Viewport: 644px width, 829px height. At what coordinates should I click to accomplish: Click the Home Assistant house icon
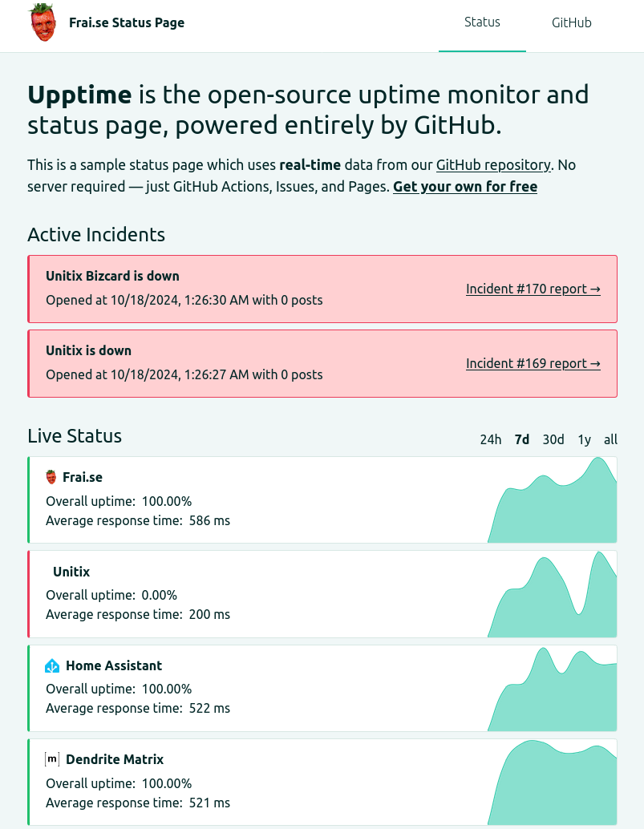(x=52, y=665)
